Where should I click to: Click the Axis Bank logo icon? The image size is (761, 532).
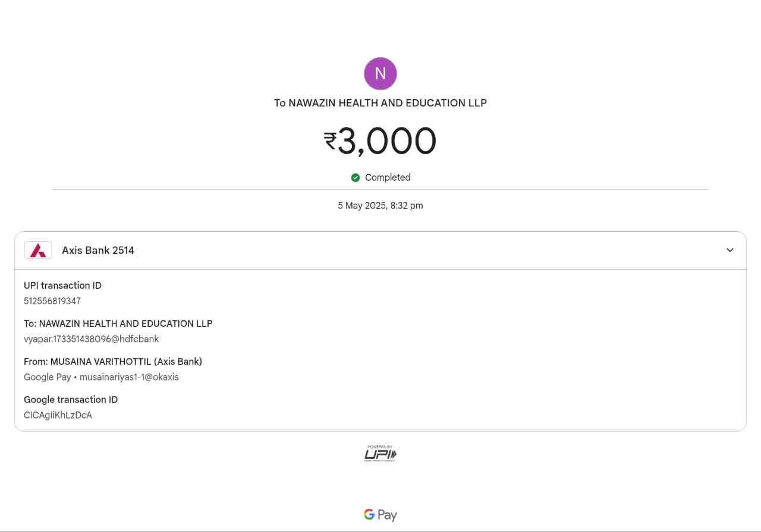click(x=38, y=250)
